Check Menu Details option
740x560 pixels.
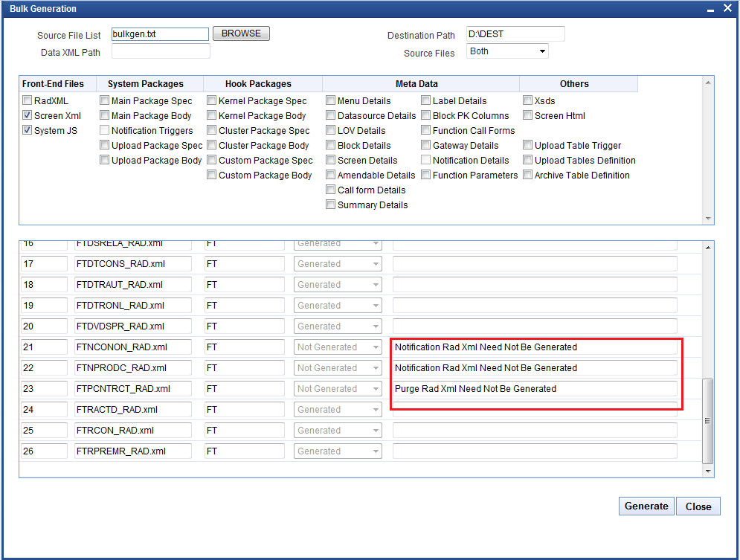click(x=331, y=100)
